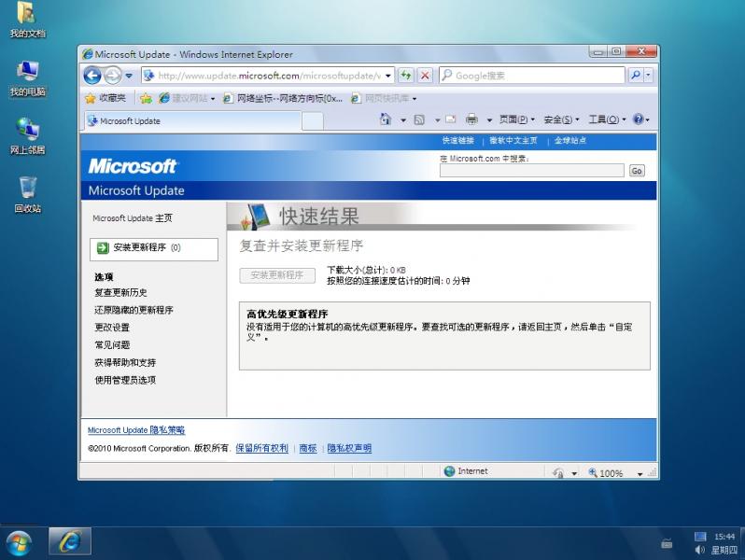Click 安装更新程序 (0) sidebar item
This screenshot has height=560, width=745.
coord(154,249)
